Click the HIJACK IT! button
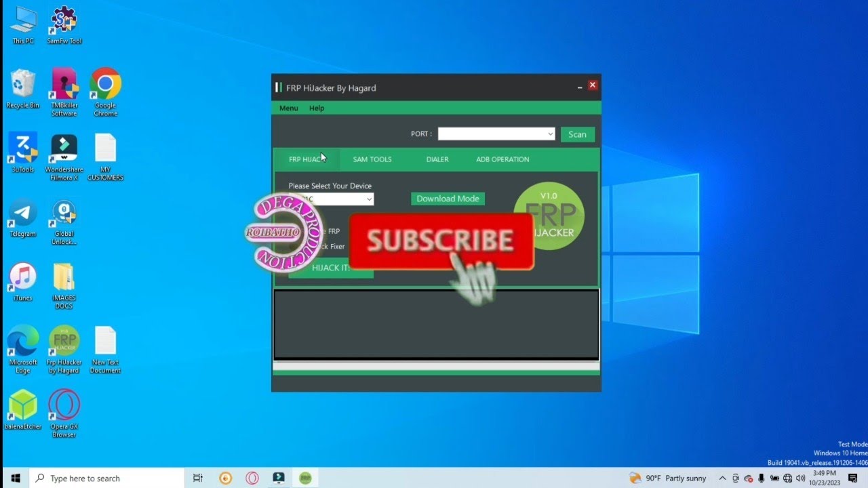The width and height of the screenshot is (868, 488). tap(331, 268)
